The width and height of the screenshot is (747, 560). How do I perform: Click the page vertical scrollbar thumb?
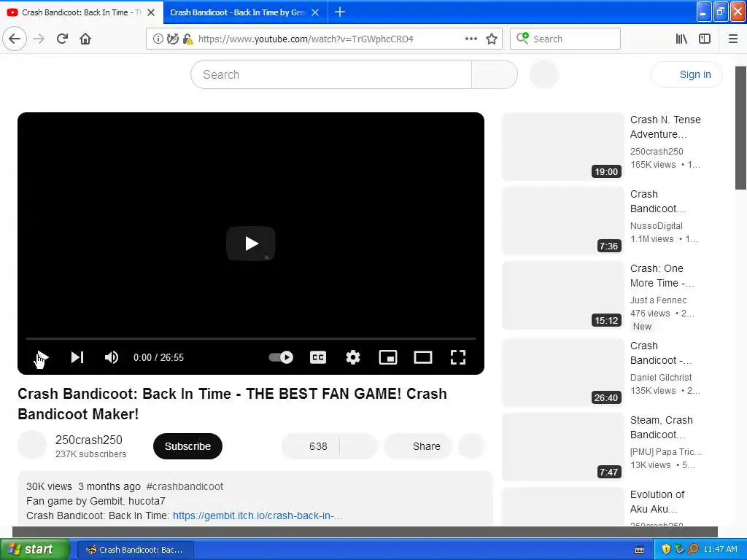tap(741, 128)
